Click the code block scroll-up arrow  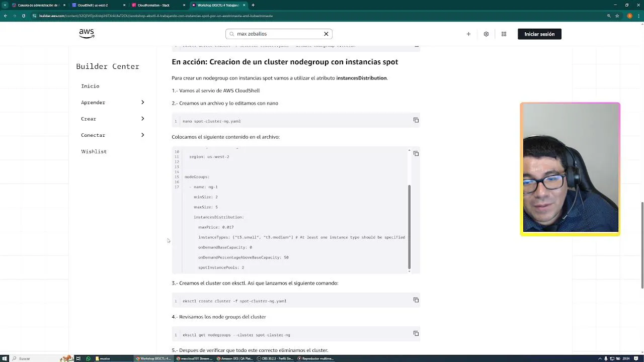point(409,151)
